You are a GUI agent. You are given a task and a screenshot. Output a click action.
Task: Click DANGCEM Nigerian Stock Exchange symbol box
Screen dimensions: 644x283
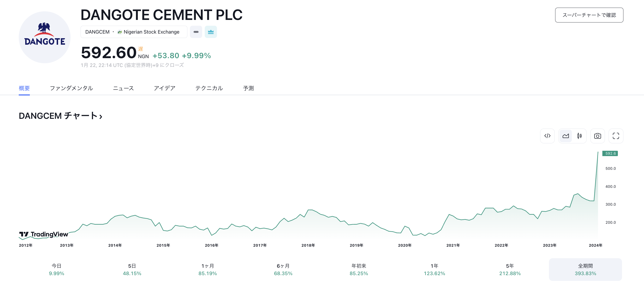coord(134,32)
